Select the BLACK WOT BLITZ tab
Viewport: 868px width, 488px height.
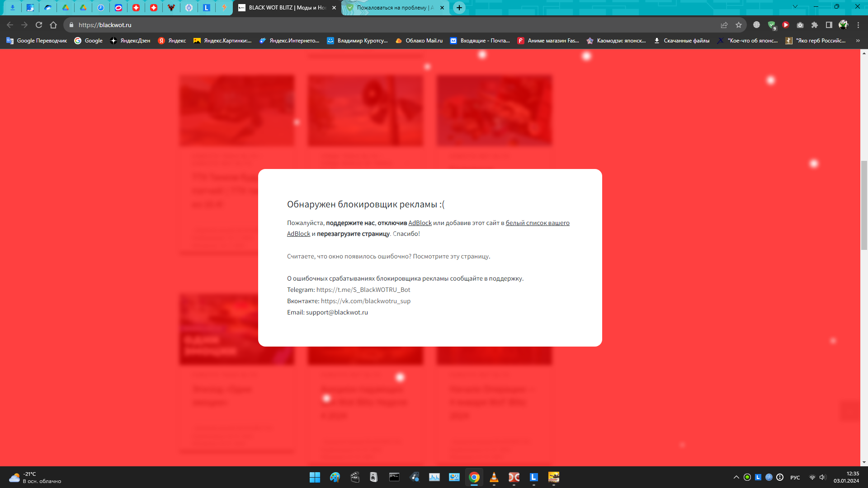pos(285,8)
